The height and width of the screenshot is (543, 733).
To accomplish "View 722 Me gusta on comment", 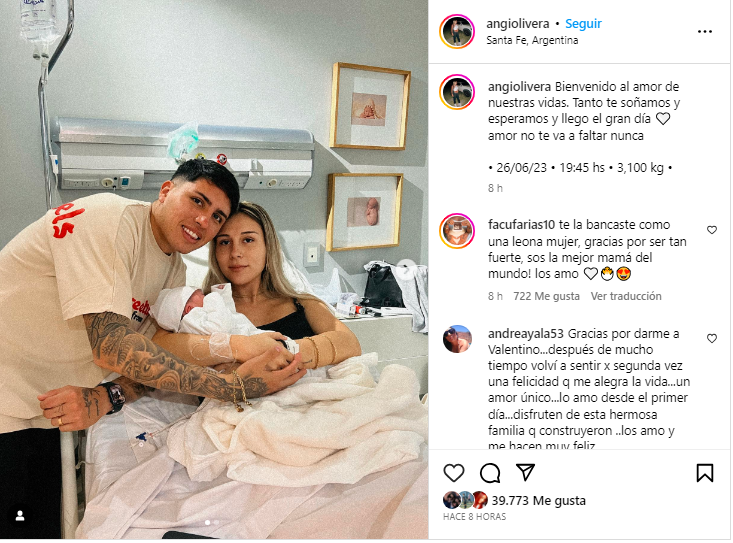I will pos(546,296).
